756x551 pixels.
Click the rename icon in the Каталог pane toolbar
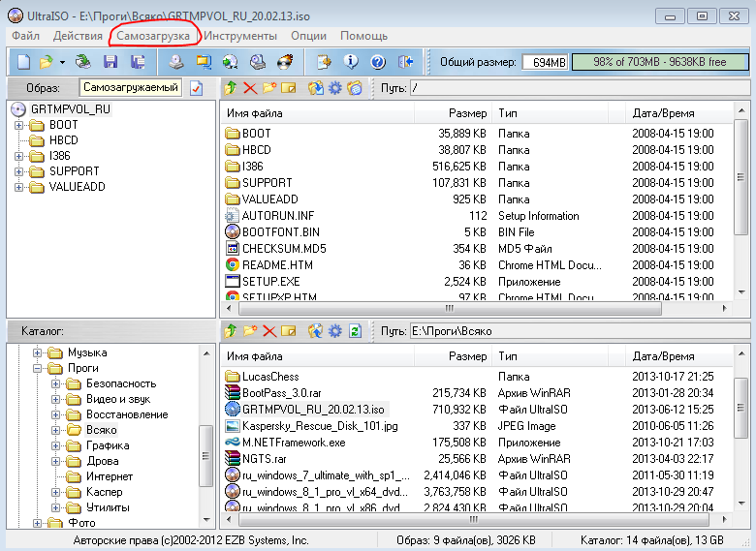pos(288,331)
